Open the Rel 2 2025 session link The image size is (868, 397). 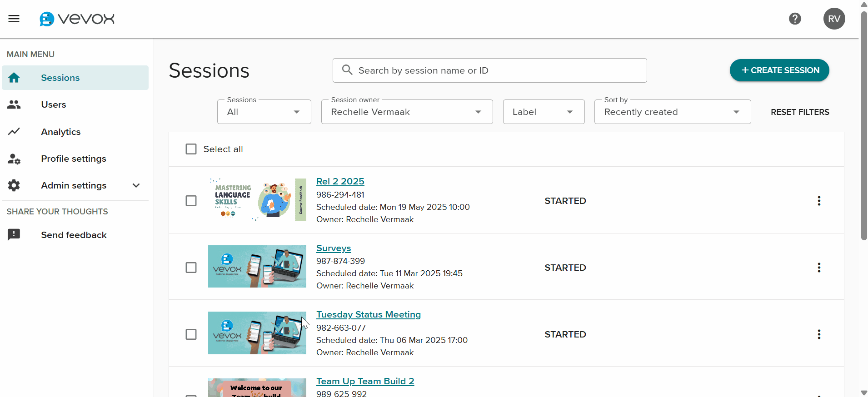click(x=340, y=181)
